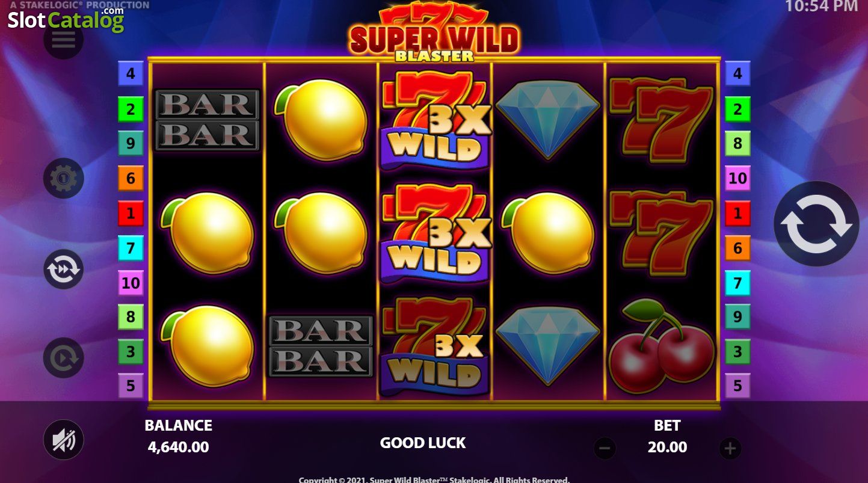Click the large spin button
The height and width of the screenshot is (483, 868).
[x=816, y=224]
